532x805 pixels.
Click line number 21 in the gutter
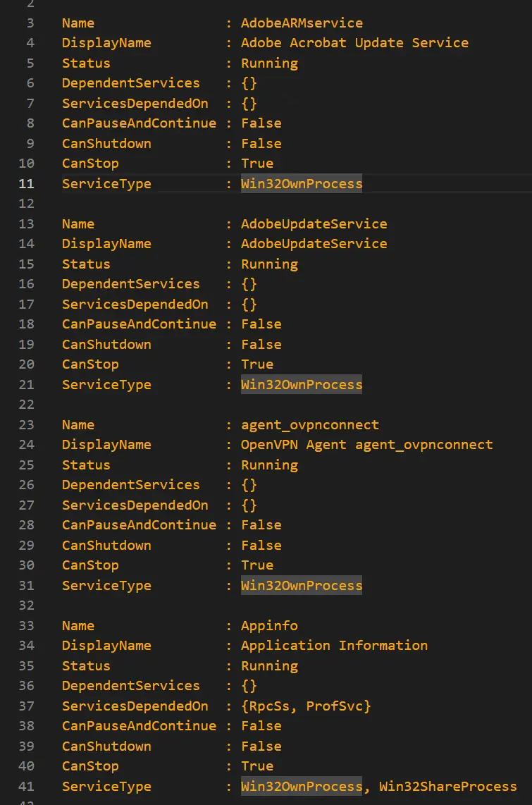[x=26, y=385]
